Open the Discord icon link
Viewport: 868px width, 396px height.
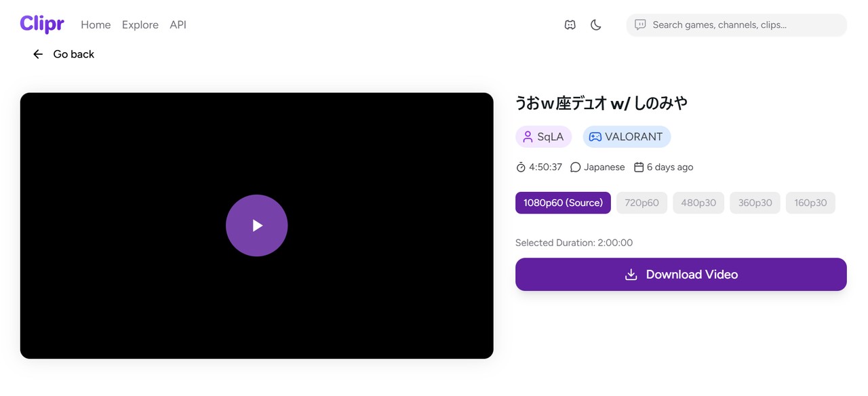(570, 25)
